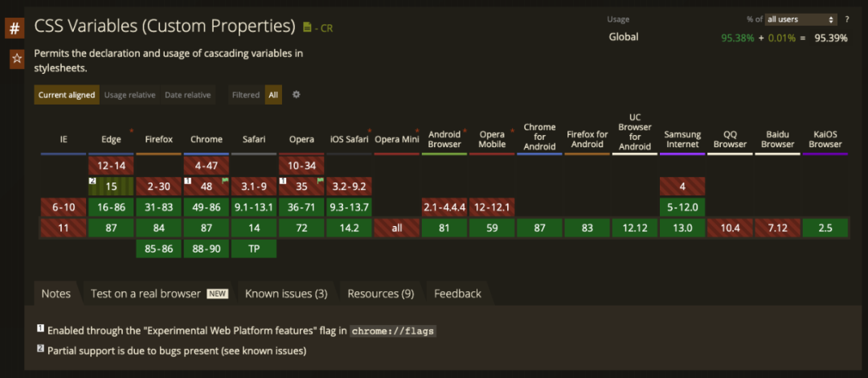
Task: Click the Safari column header
Action: [254, 140]
